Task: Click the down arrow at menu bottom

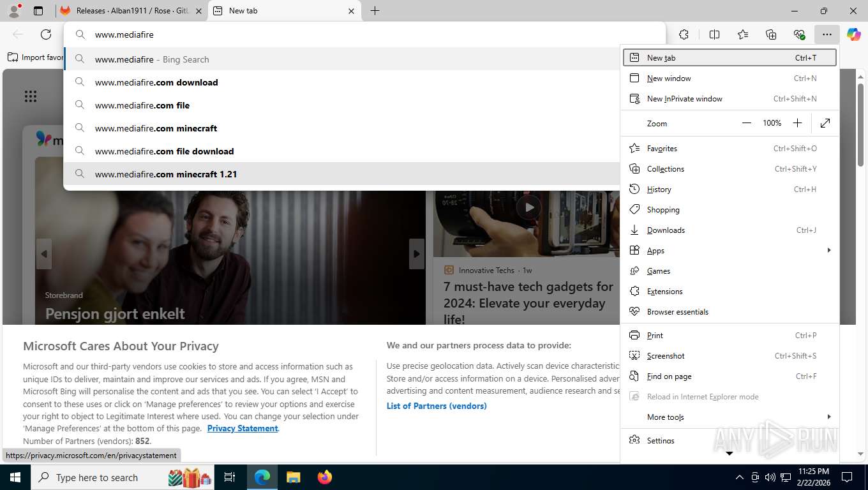Action: coord(730,454)
